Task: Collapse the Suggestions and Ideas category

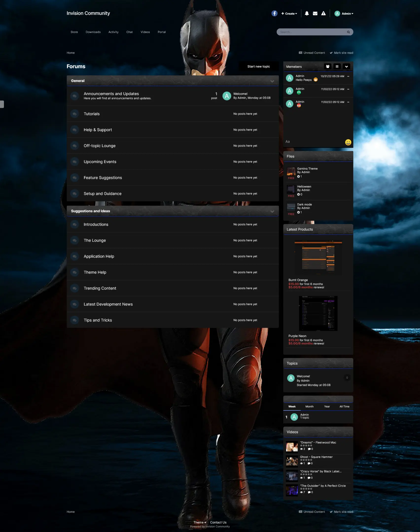Action: click(x=272, y=211)
